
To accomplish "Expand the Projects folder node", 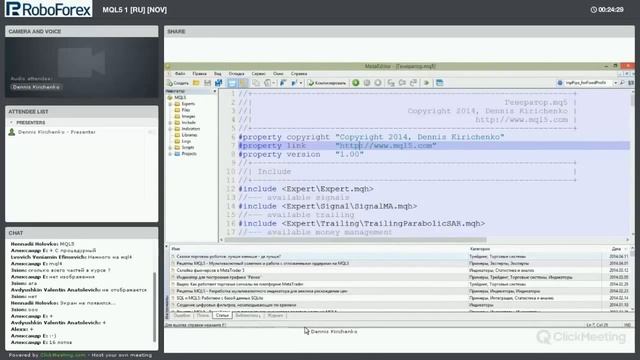I will (x=170, y=154).
